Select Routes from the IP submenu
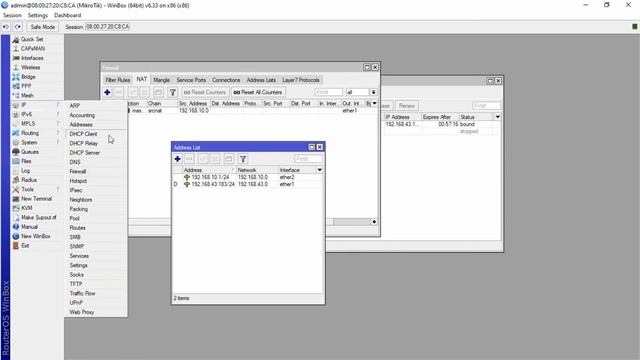 pyautogui.click(x=78, y=228)
